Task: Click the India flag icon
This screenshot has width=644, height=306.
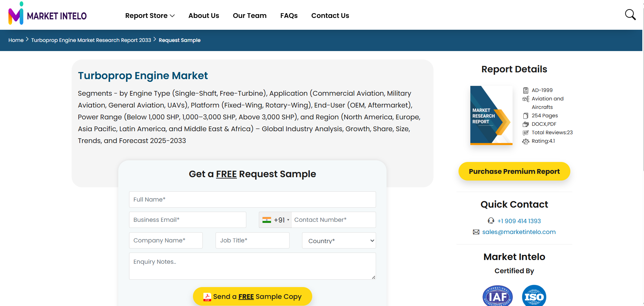Action: (267, 220)
